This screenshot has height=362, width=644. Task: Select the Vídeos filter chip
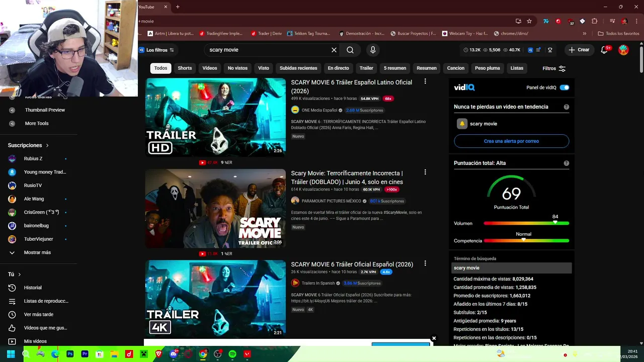pyautogui.click(x=210, y=68)
